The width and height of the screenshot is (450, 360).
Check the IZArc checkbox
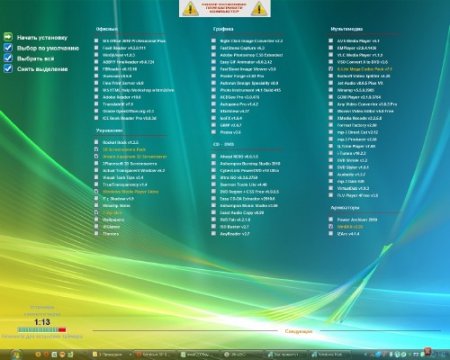[x=331, y=234]
